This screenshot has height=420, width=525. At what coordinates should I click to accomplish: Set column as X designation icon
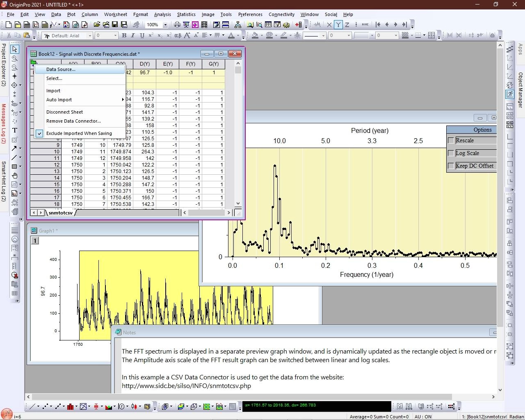pos(329,25)
